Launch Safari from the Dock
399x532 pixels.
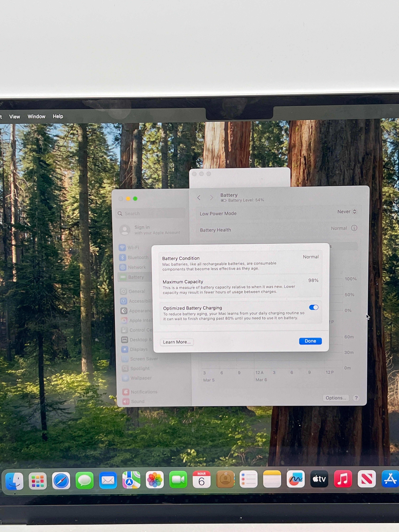click(x=61, y=481)
